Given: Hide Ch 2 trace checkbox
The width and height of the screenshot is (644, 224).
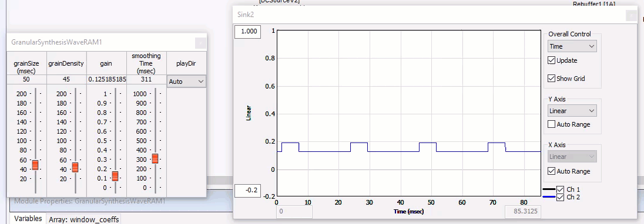Looking at the screenshot, I should coord(560,198).
